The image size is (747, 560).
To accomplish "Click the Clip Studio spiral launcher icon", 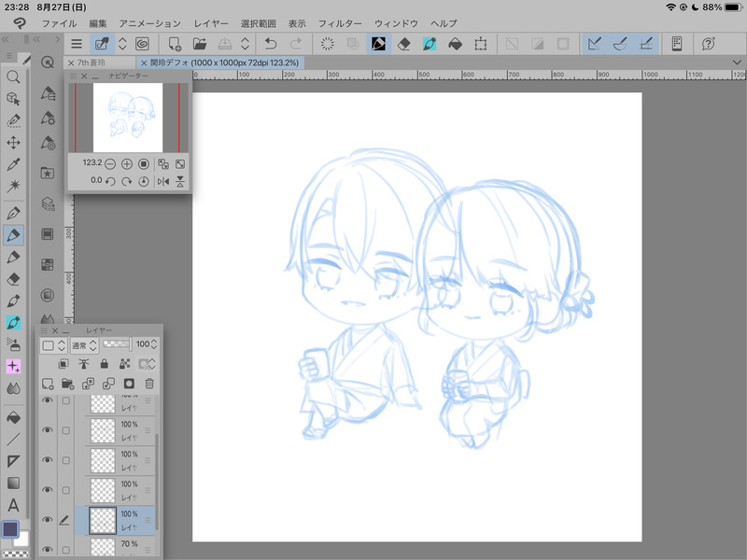I will pyautogui.click(x=143, y=44).
